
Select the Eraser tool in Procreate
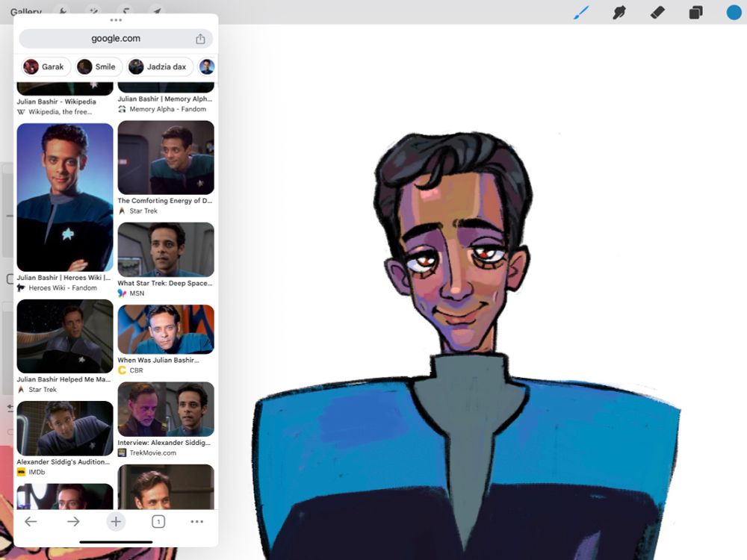tap(657, 13)
